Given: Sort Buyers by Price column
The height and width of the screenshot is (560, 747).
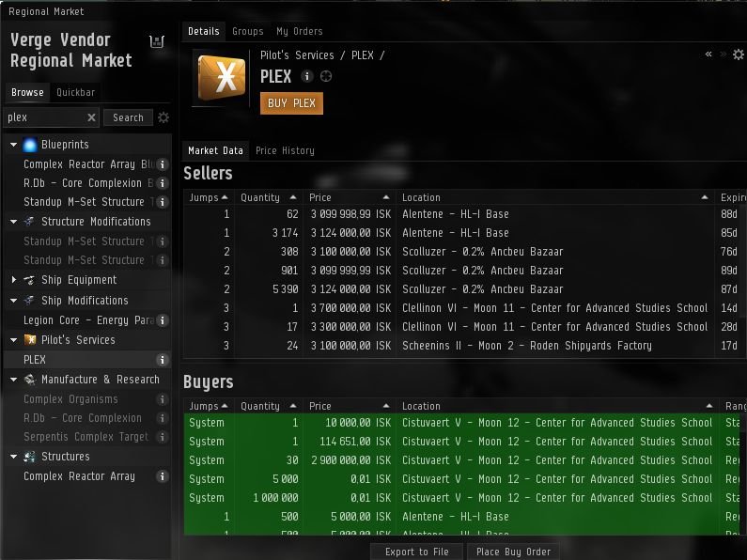Looking at the screenshot, I should (350, 406).
